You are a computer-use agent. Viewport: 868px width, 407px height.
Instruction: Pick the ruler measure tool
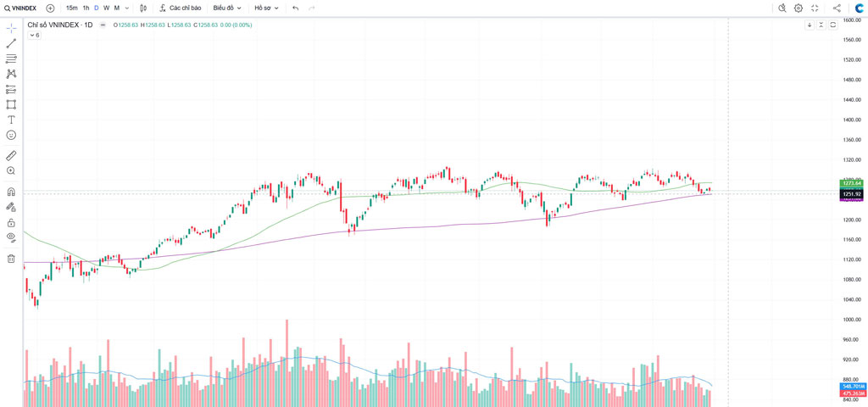[x=11, y=156]
